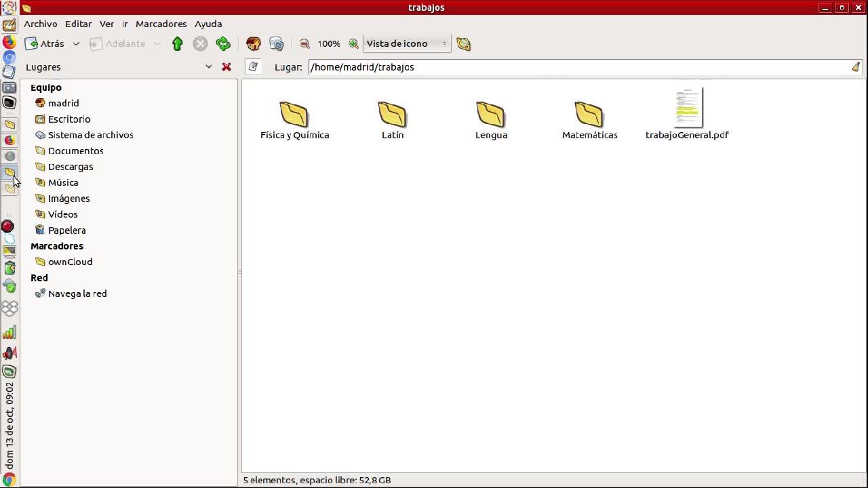The height and width of the screenshot is (488, 868).
Task: Open the Vista de icono view dropdown
Action: 407,44
